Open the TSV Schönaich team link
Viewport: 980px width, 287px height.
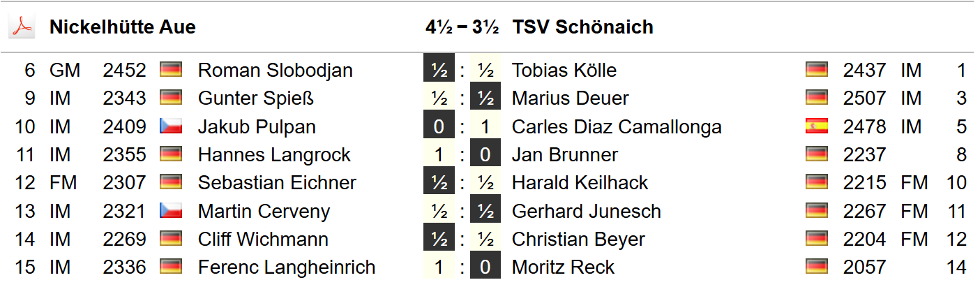(582, 27)
